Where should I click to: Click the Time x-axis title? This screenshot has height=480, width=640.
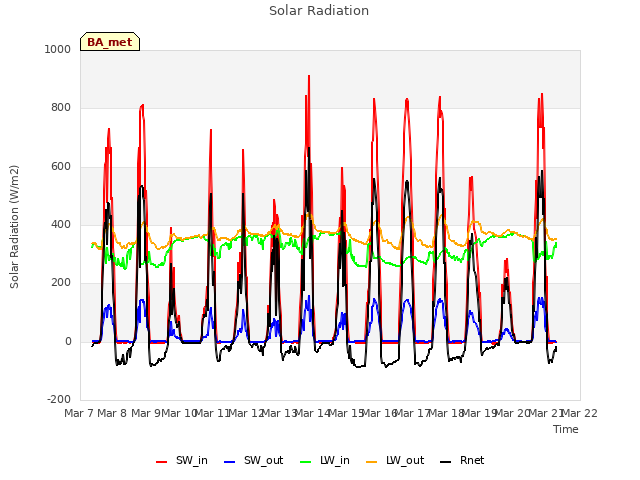(566, 429)
